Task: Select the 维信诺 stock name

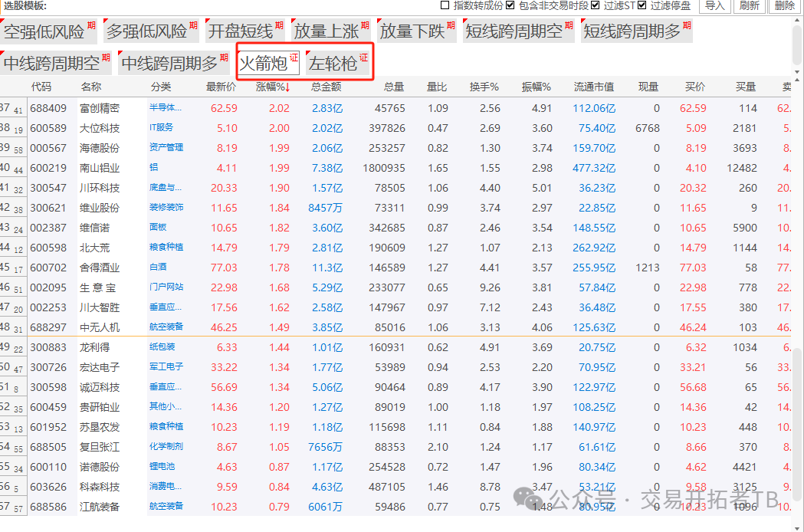Action: [94, 228]
